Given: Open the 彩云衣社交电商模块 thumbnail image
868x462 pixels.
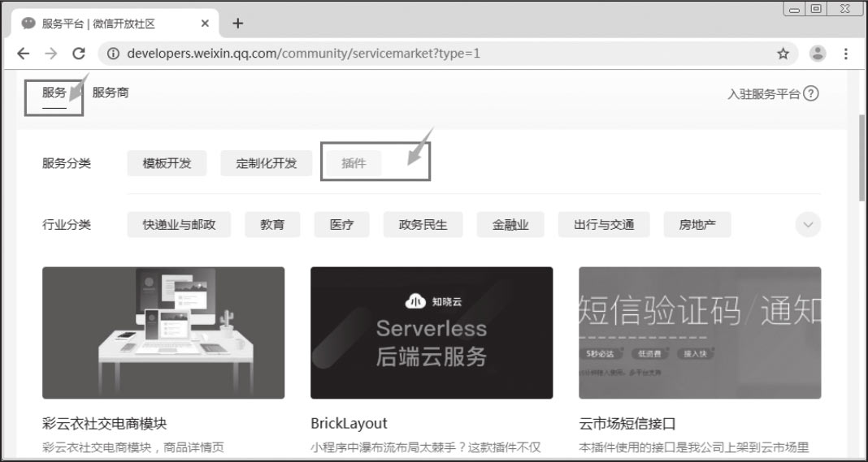Looking at the screenshot, I should tap(163, 333).
